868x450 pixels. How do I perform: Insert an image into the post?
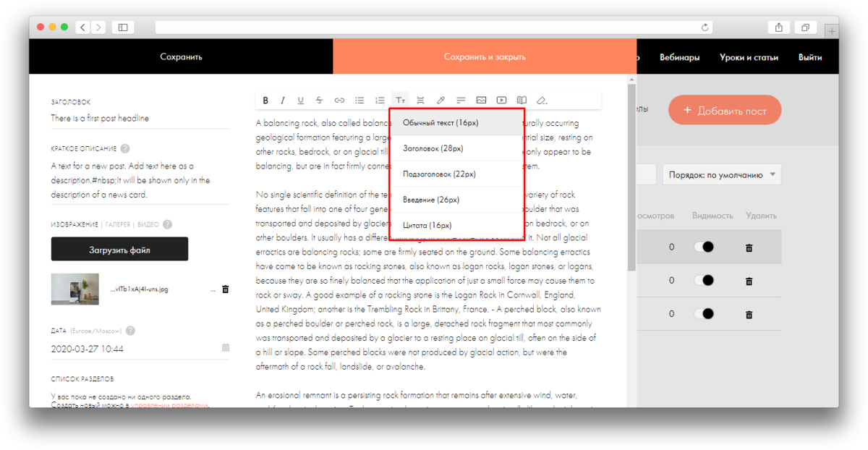point(481,101)
